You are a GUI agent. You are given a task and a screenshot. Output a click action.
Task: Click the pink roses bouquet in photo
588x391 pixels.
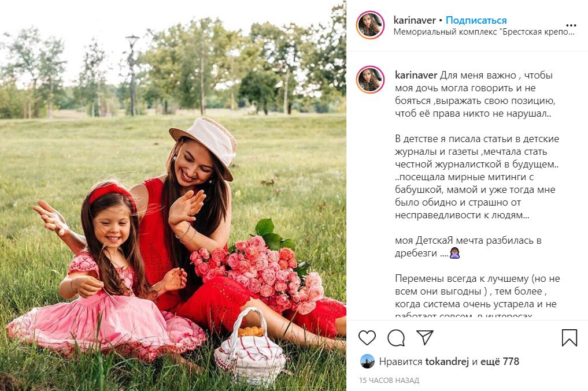pos(259,270)
